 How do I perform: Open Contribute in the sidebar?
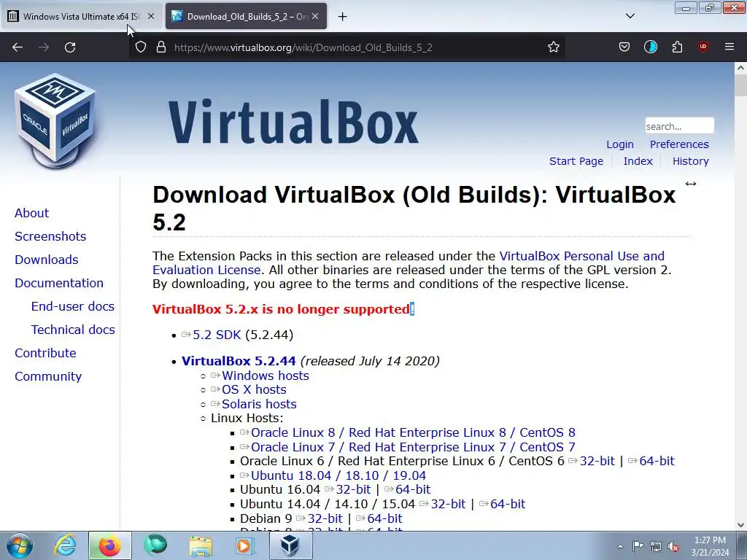tap(45, 353)
